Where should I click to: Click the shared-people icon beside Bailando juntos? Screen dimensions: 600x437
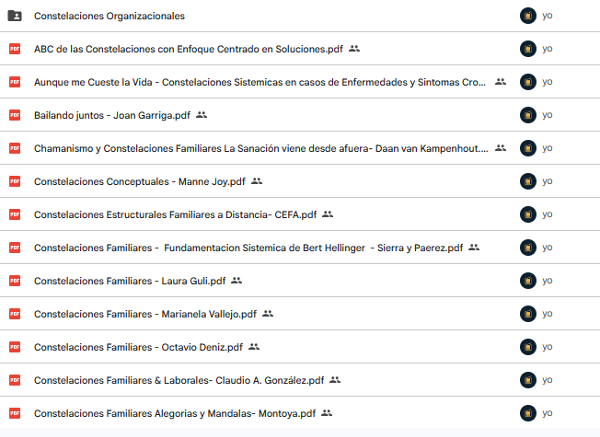coord(201,115)
